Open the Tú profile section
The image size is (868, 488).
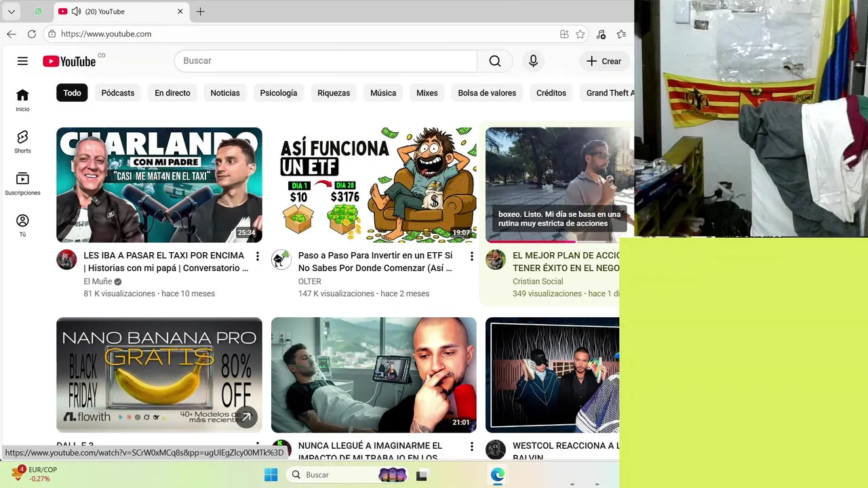[22, 226]
